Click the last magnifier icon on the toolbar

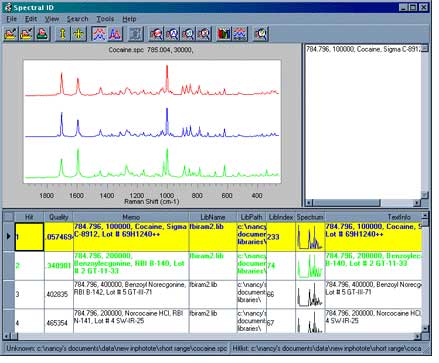pos(261,34)
